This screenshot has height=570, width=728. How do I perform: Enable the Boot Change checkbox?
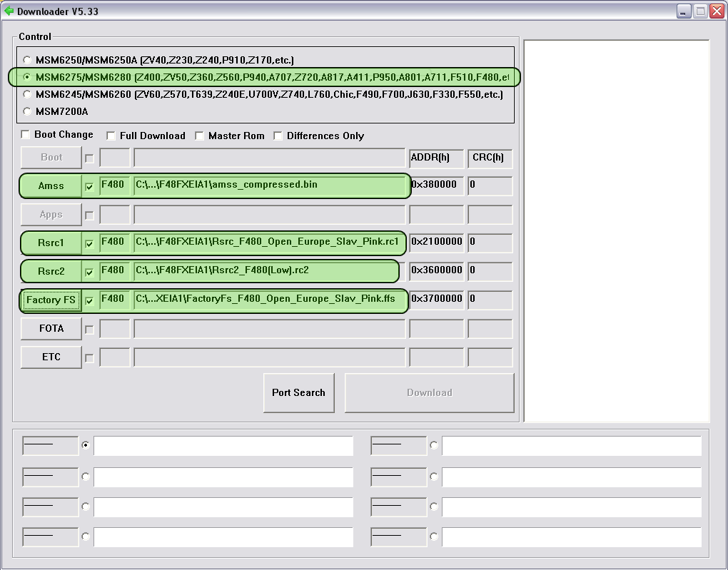tap(25, 135)
